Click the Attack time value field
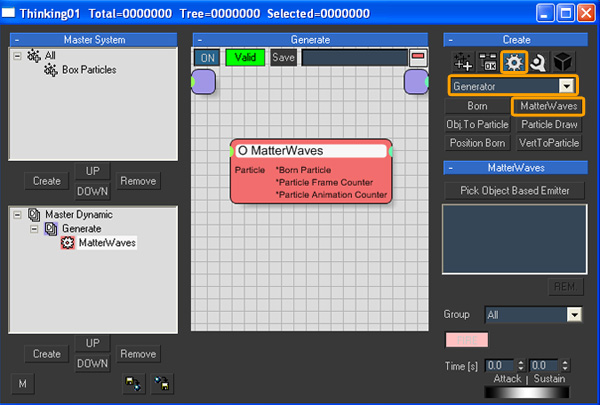600x405 pixels. pyautogui.click(x=501, y=366)
